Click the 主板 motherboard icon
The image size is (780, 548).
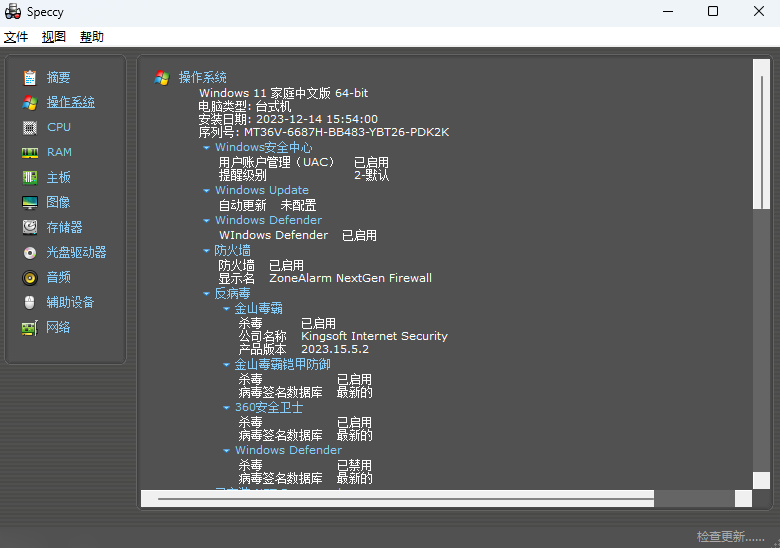point(30,177)
